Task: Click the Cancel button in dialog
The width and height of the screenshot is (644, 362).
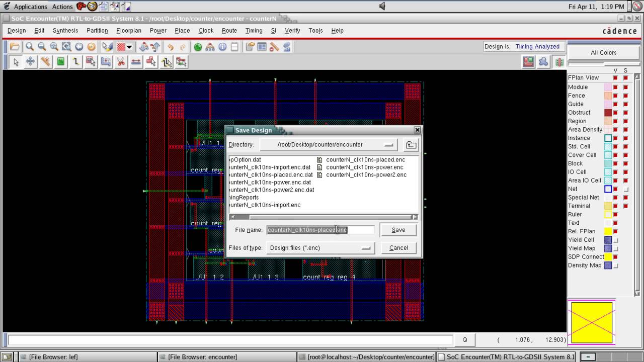Action: 398,248
